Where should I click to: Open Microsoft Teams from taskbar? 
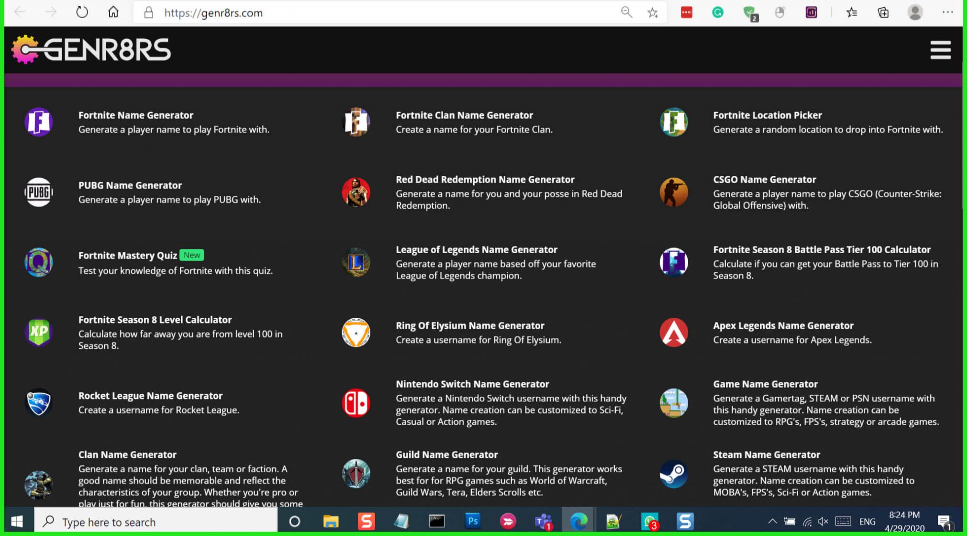pyautogui.click(x=543, y=521)
